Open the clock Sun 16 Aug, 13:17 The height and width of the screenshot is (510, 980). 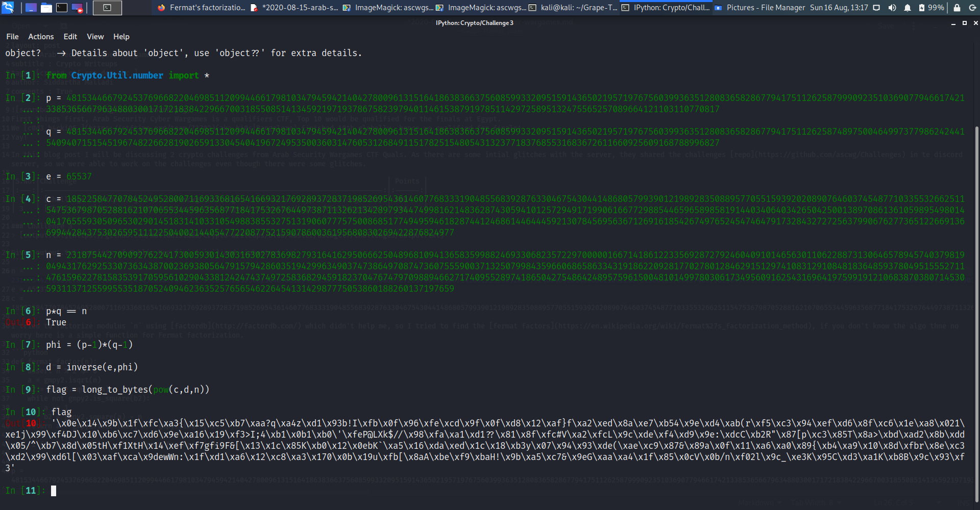click(x=839, y=8)
